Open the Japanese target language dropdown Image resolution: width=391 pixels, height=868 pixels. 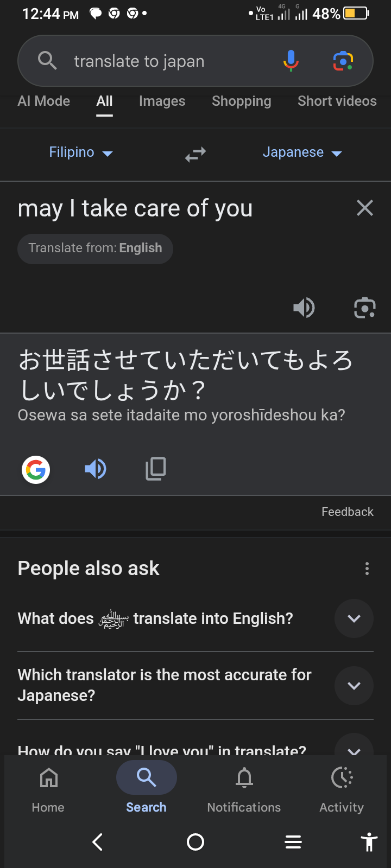(302, 152)
